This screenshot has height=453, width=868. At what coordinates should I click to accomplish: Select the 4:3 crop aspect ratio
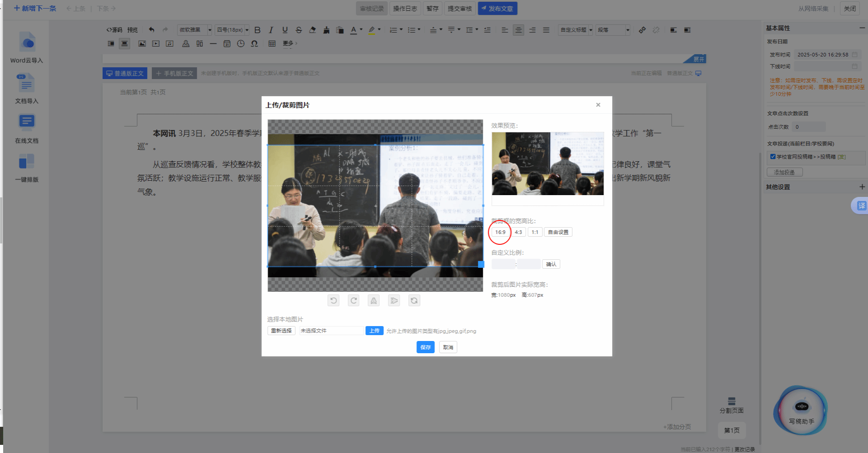pyautogui.click(x=518, y=232)
